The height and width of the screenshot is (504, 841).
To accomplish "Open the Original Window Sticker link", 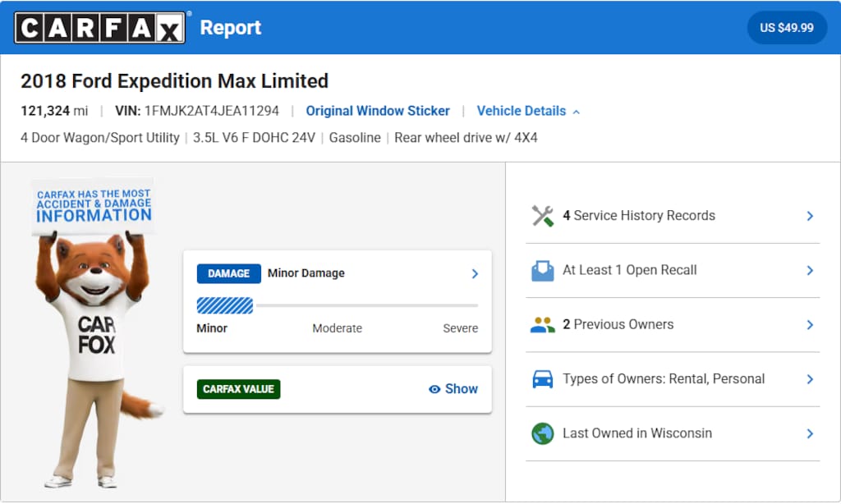I will (x=378, y=111).
